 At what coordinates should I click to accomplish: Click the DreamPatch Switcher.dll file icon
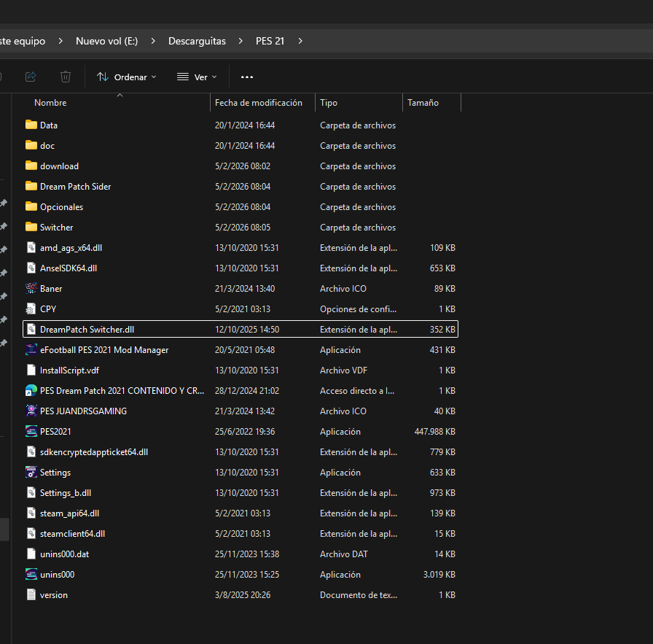pyautogui.click(x=31, y=330)
